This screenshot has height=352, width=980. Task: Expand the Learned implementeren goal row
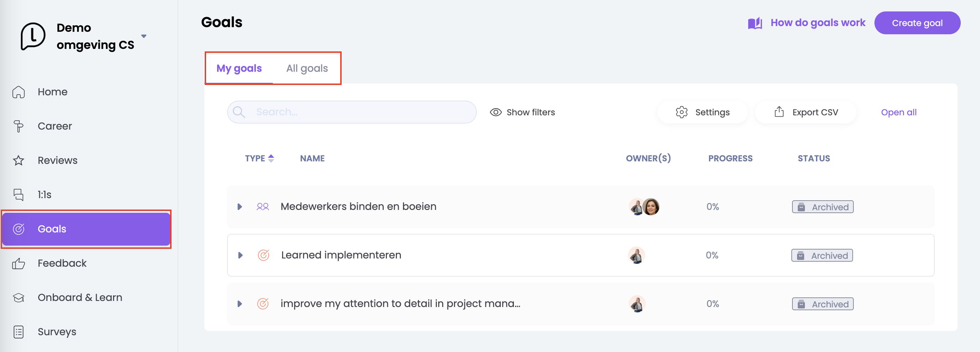pos(240,255)
